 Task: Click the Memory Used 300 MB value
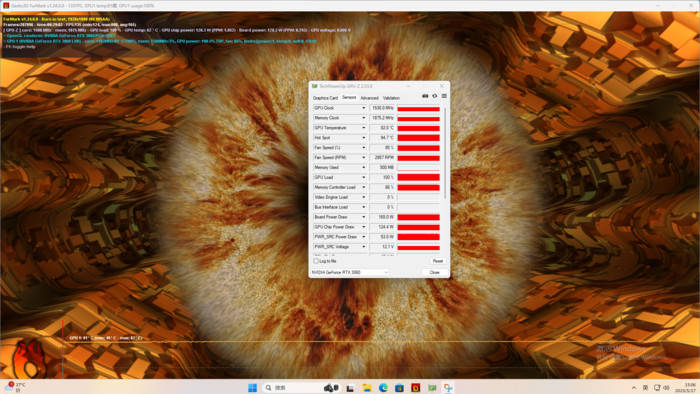tap(383, 167)
